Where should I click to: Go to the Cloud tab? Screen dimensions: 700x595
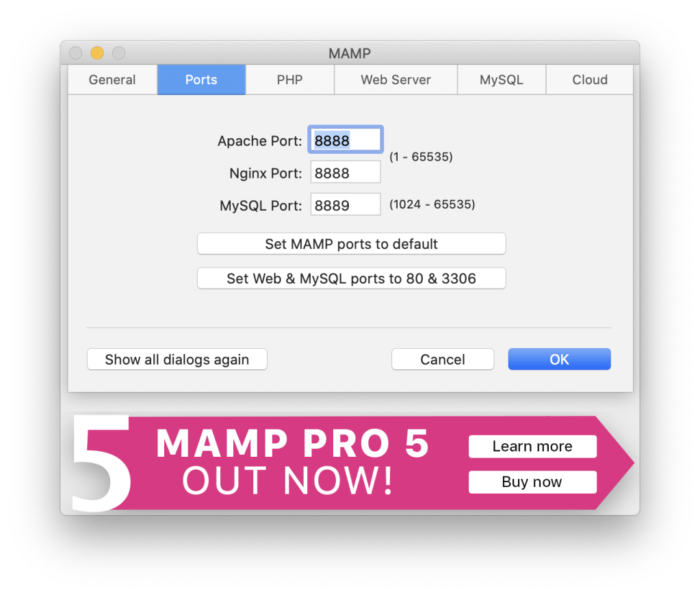click(x=590, y=79)
